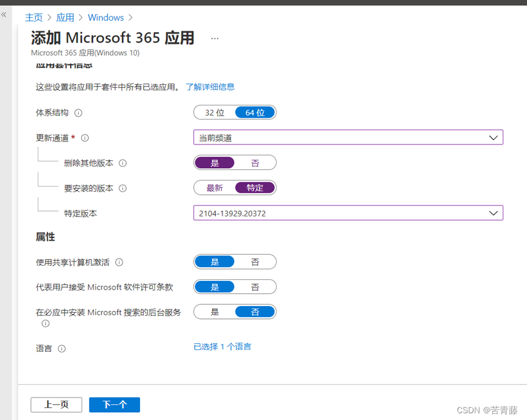Set 要安装的版本 to 最新
This screenshot has width=527, height=420.
click(214, 188)
